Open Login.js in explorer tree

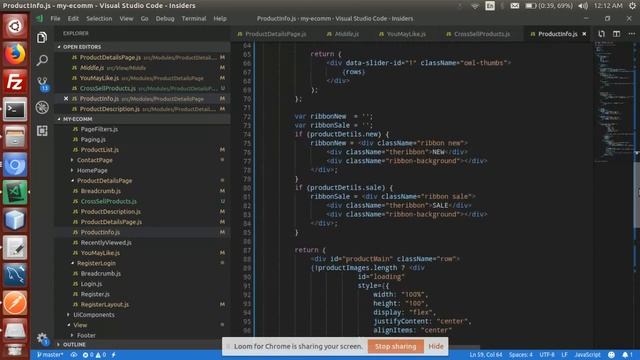91,284
